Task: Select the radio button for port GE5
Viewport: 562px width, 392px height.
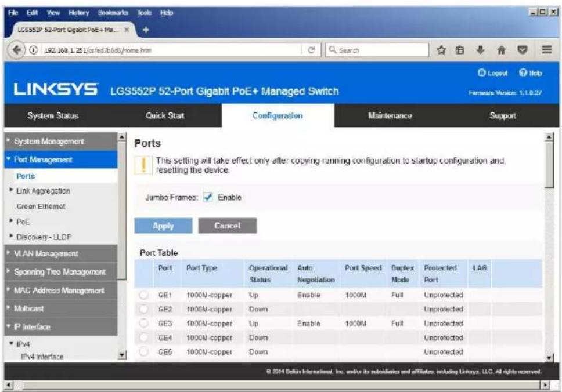Action: coord(144,351)
